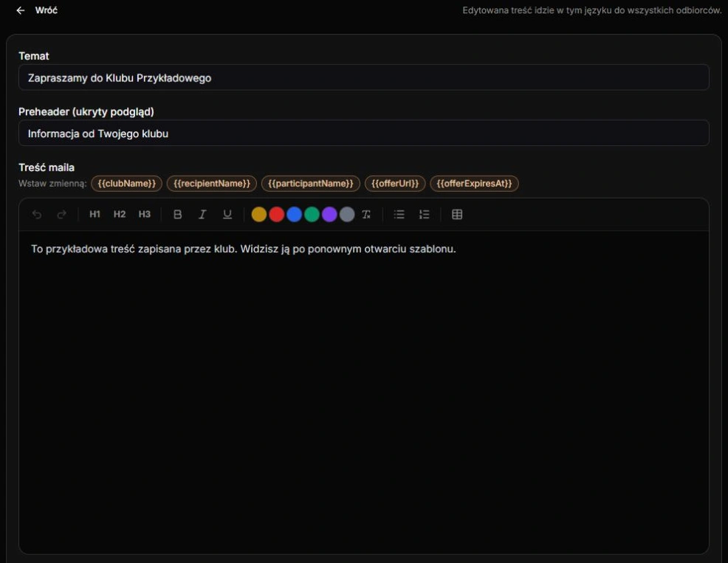Insert the {{participantName}} variable
The image size is (728, 563).
pos(311,183)
